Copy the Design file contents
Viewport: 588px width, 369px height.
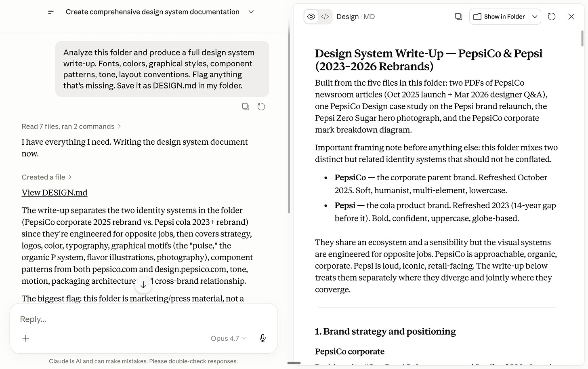(458, 17)
